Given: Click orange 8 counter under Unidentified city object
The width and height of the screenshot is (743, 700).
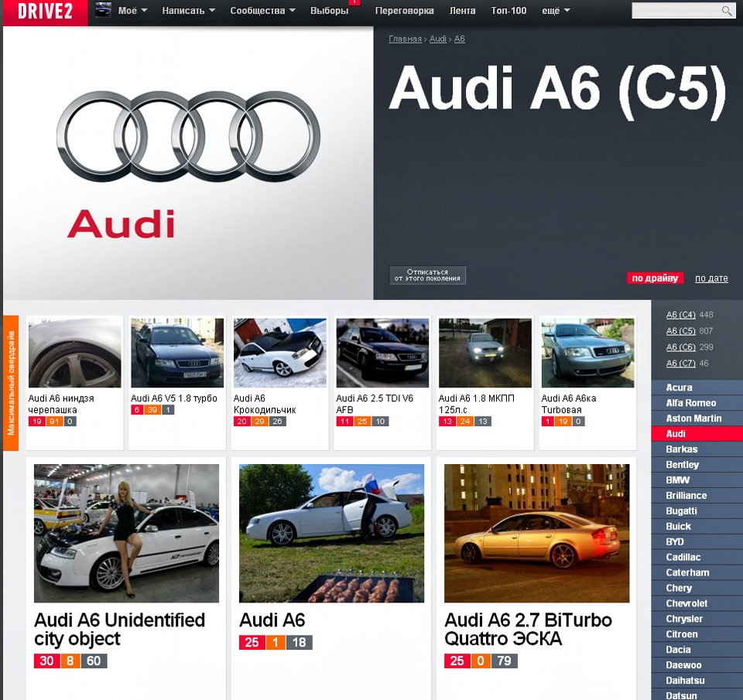Looking at the screenshot, I should tap(70, 661).
